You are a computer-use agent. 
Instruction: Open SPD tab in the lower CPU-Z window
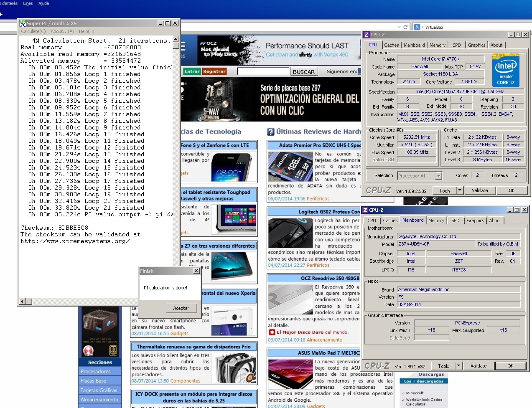pyautogui.click(x=455, y=220)
